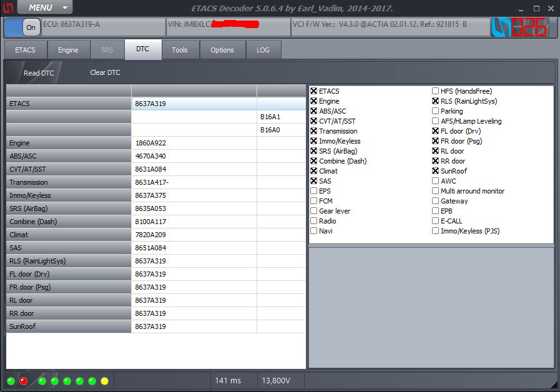
Task: Switch to the LOG tab
Action: [263, 50]
